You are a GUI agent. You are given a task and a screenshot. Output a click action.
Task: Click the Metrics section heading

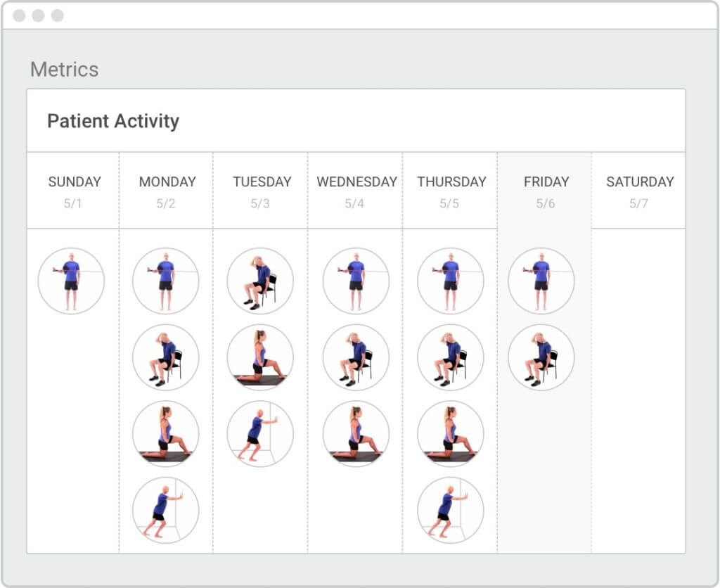pos(64,70)
